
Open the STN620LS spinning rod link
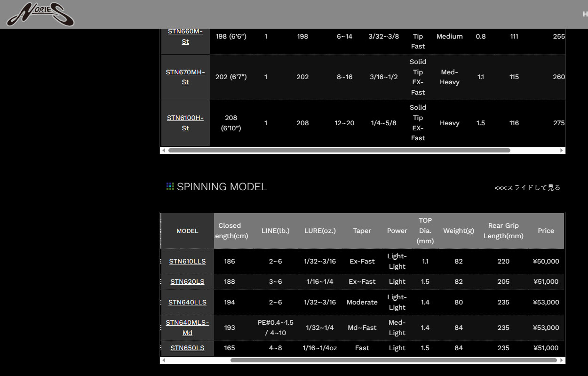click(x=187, y=281)
